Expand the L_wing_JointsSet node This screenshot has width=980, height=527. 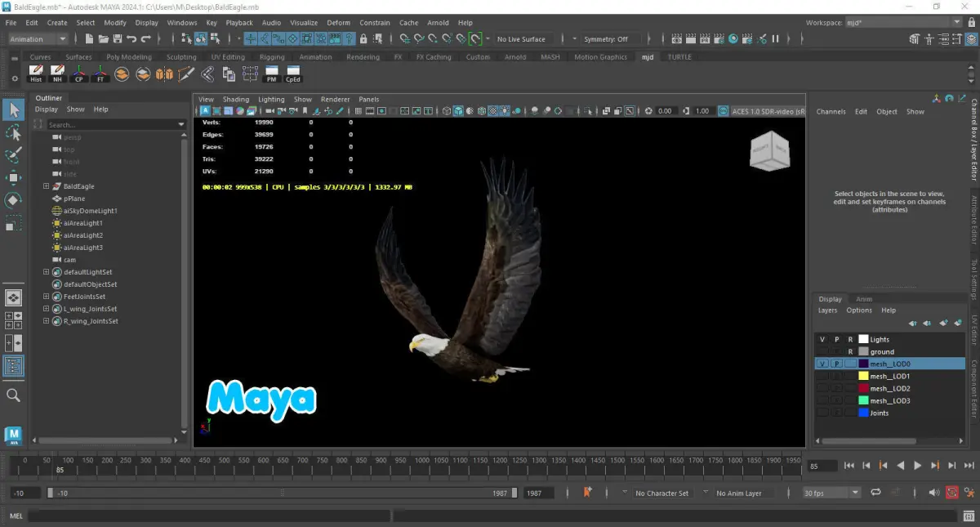pyautogui.click(x=47, y=309)
